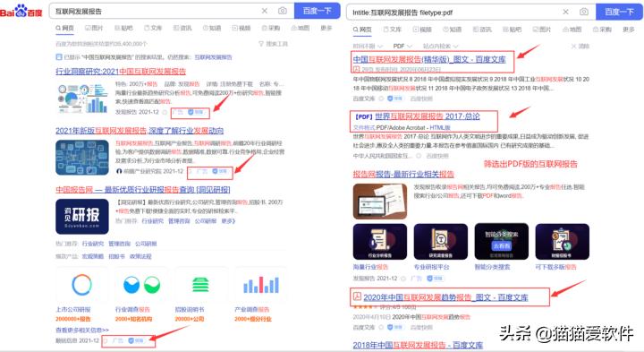Select 视频 tab in right window
Image resolution: width=644 pixels, height=352 pixels.
click(x=422, y=30)
